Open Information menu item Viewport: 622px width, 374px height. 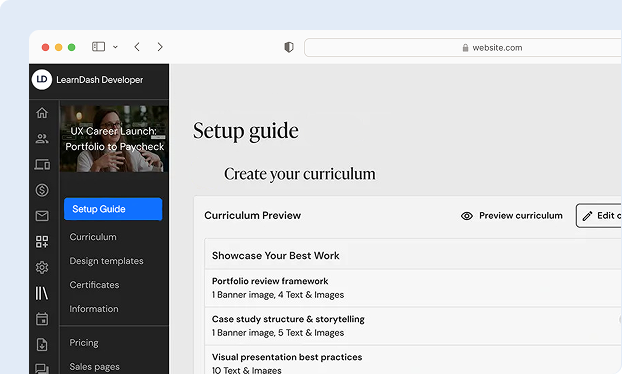click(x=94, y=309)
